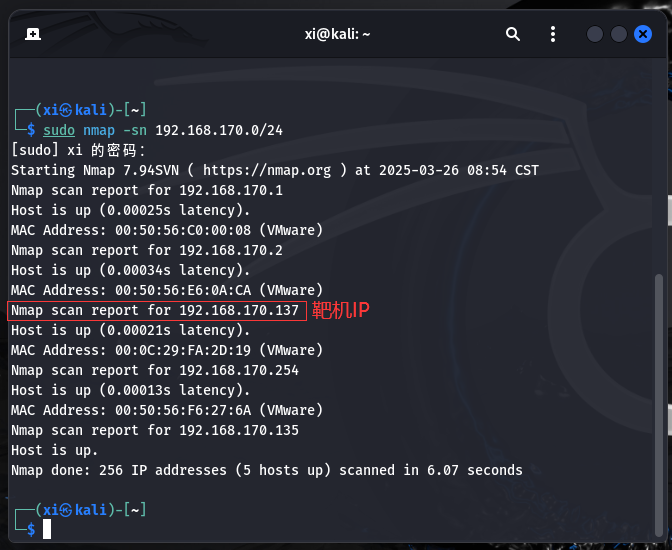This screenshot has height=550, width=672.
Task: Minimize the terminal with first gray circle
Action: point(594,34)
